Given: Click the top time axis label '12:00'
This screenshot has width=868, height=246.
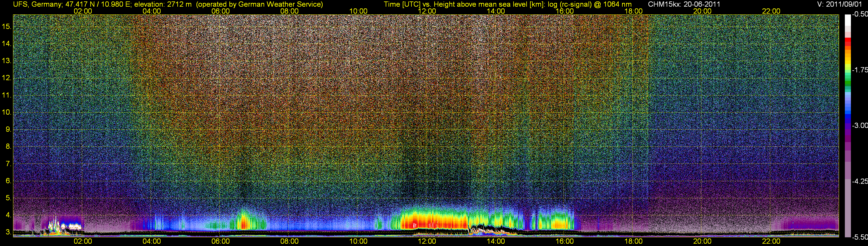Looking at the screenshot, I should (x=427, y=11).
